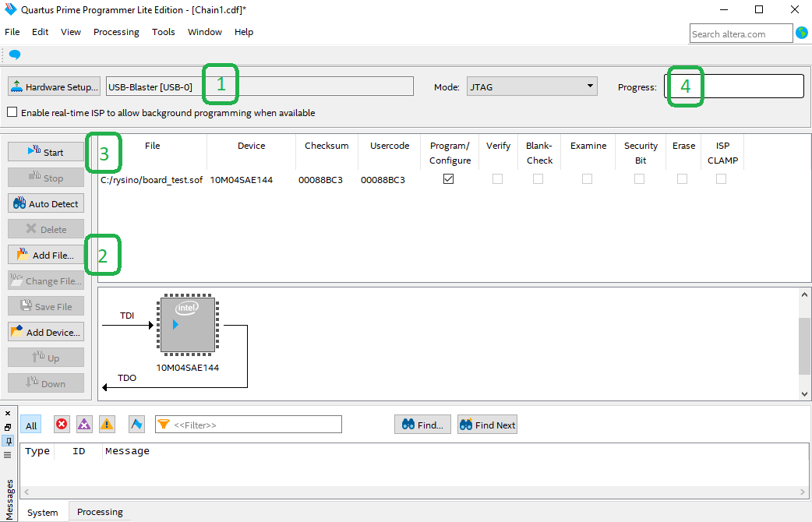
Task: Open the View menu
Action: (70, 32)
